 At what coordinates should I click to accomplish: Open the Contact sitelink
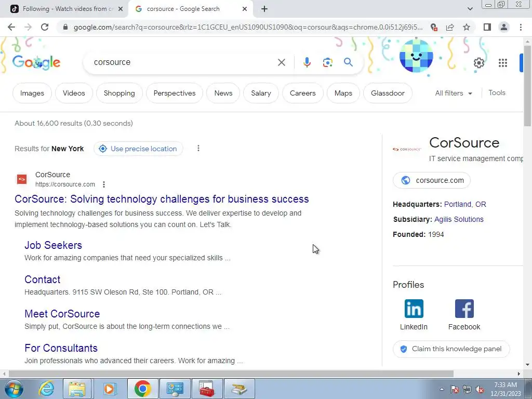click(x=43, y=279)
